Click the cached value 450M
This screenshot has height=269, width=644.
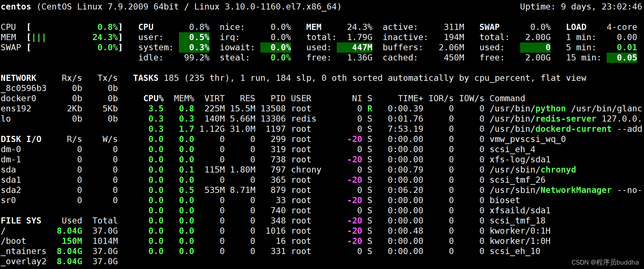454,58
